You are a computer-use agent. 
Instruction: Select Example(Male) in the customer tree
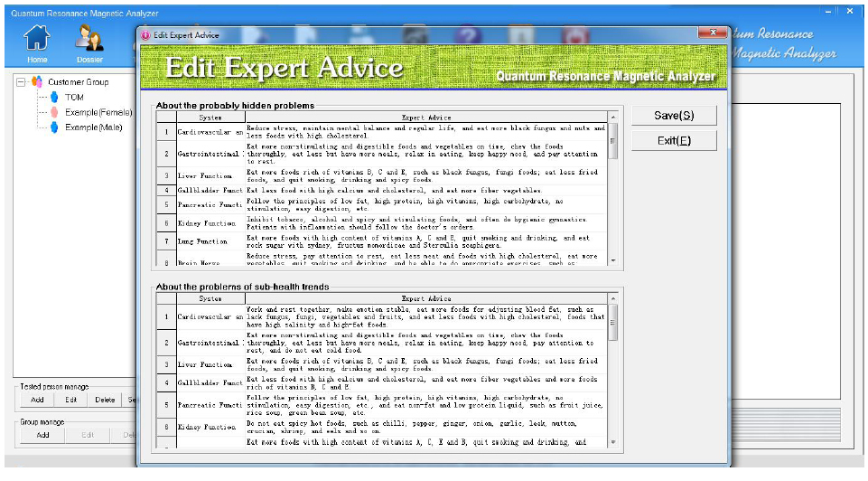tap(94, 127)
